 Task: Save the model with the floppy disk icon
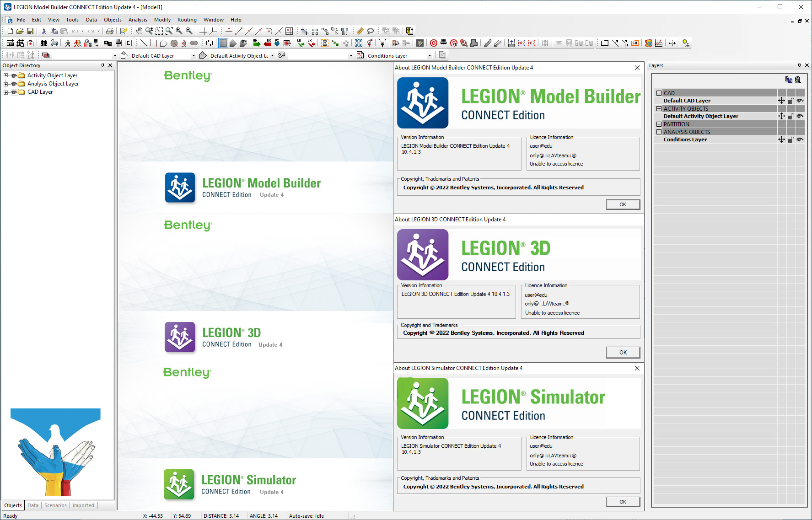click(x=30, y=31)
